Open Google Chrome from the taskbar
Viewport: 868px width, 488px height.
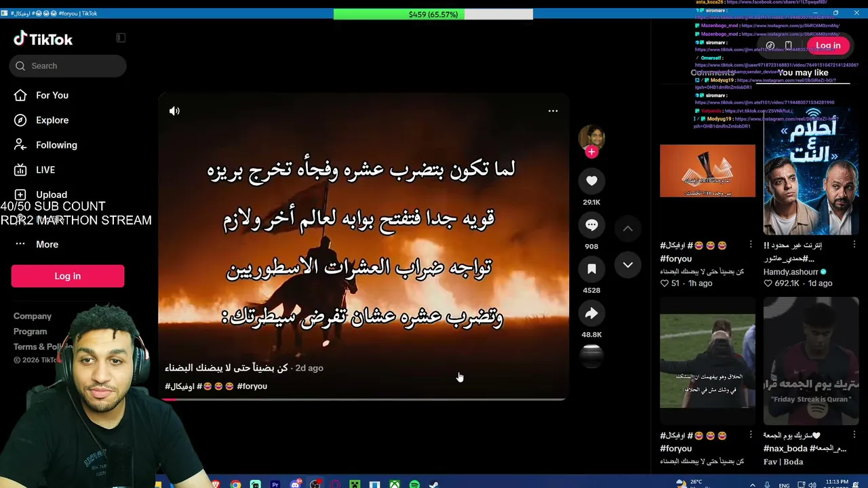235,484
